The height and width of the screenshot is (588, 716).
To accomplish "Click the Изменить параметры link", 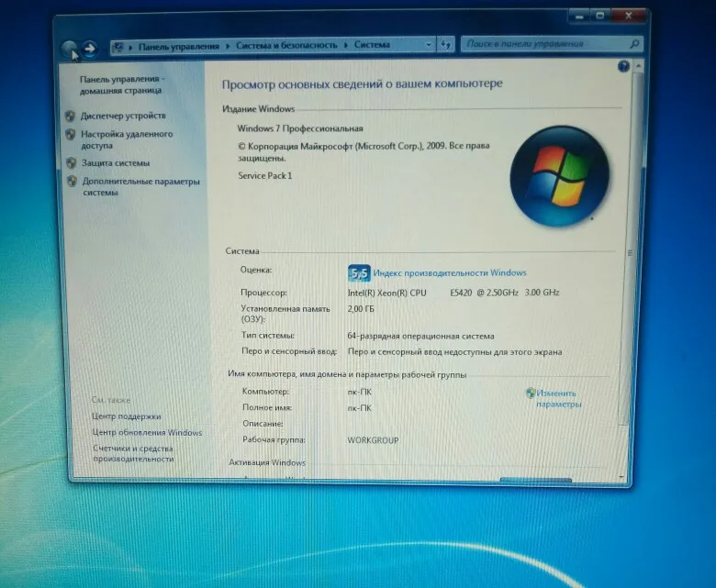I will [x=558, y=399].
